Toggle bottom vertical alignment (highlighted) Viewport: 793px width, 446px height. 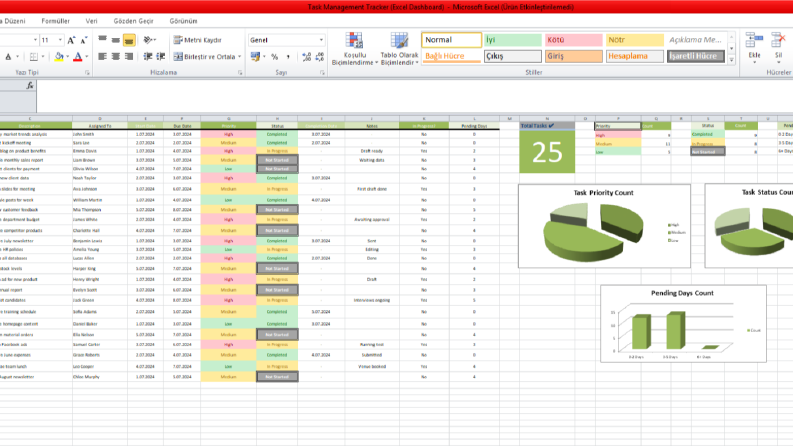[x=129, y=39]
